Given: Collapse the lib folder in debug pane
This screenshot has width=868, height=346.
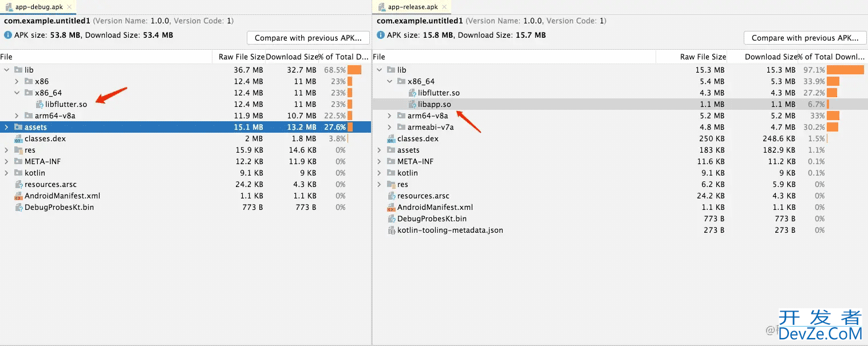Looking at the screenshot, I should click(x=6, y=70).
